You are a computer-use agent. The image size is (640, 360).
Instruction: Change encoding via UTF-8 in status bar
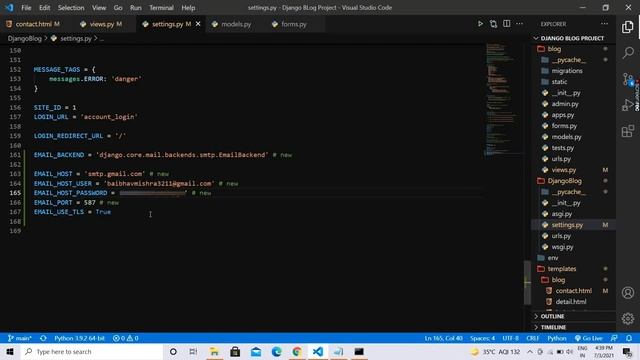pos(510,338)
